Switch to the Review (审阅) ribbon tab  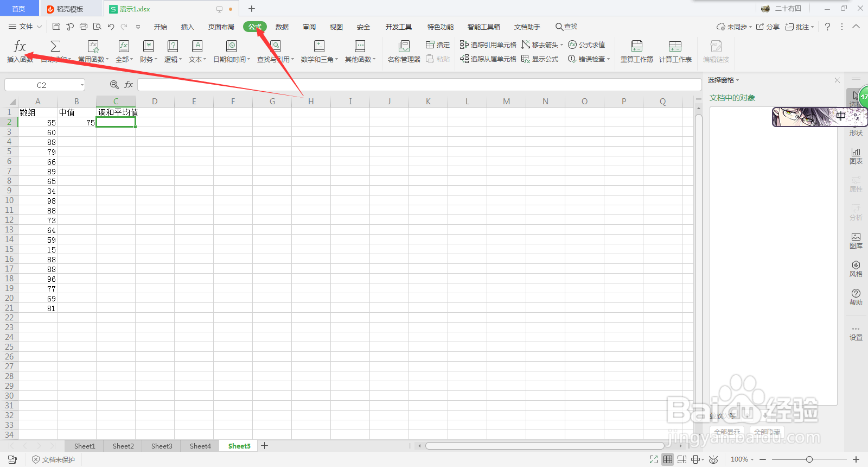[309, 27]
